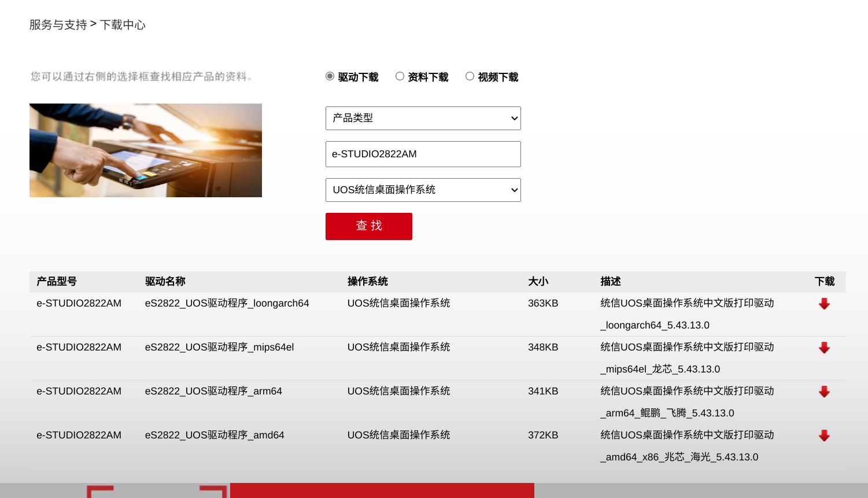Open the UOS统信桌面操作系统 dropdown

coord(423,190)
